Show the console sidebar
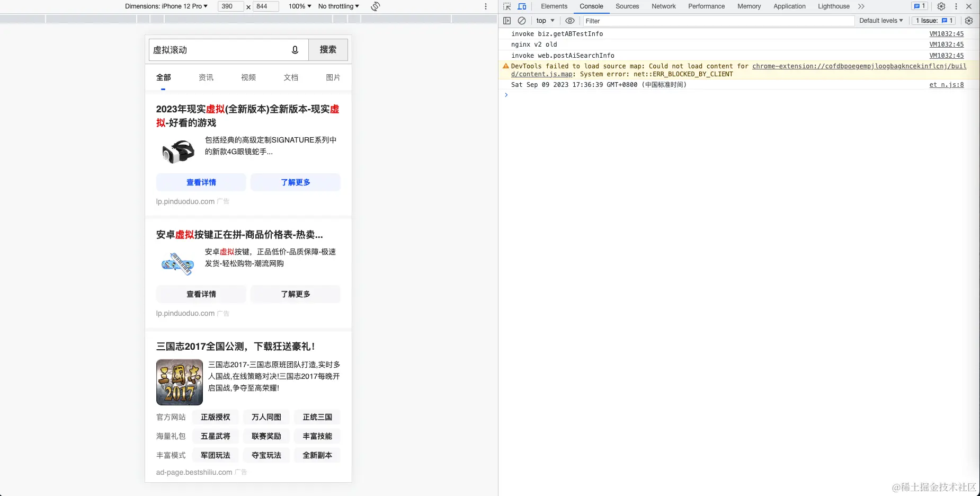 coord(507,21)
